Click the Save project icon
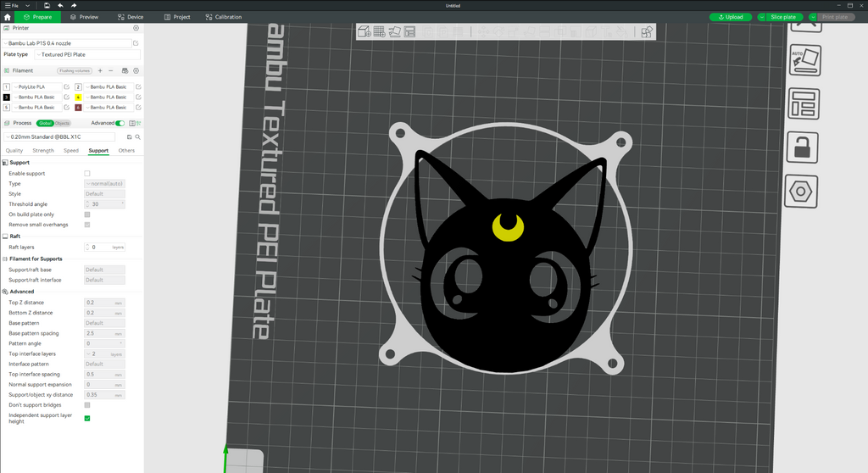868x473 pixels. pyautogui.click(x=47, y=6)
